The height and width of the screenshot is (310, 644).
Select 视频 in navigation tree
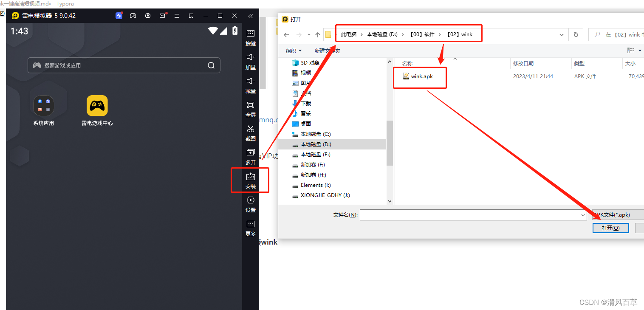coord(302,73)
